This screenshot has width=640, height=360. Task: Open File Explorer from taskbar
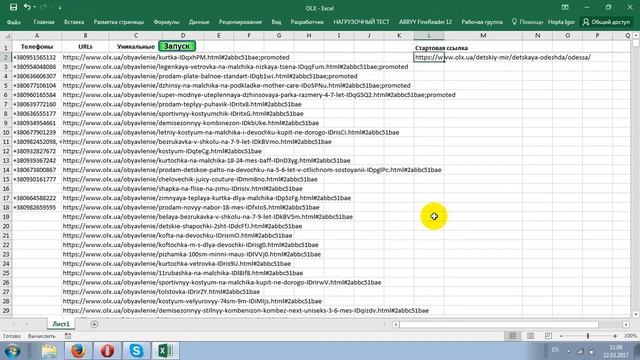pos(49,351)
